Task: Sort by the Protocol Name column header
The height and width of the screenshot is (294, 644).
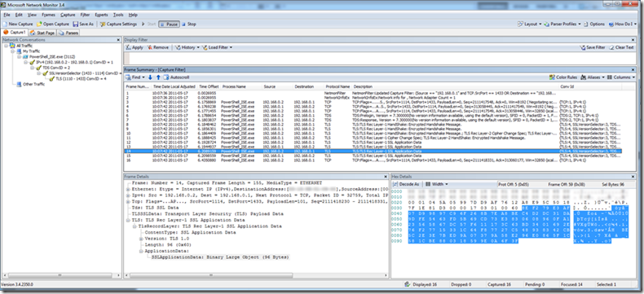Action: (337, 87)
